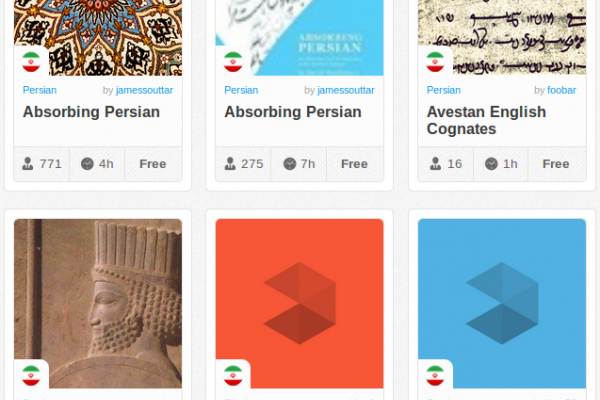The width and height of the screenshot is (600, 400).
Task: Click flag icon on Persian relief sculpture card
Action: point(31,376)
